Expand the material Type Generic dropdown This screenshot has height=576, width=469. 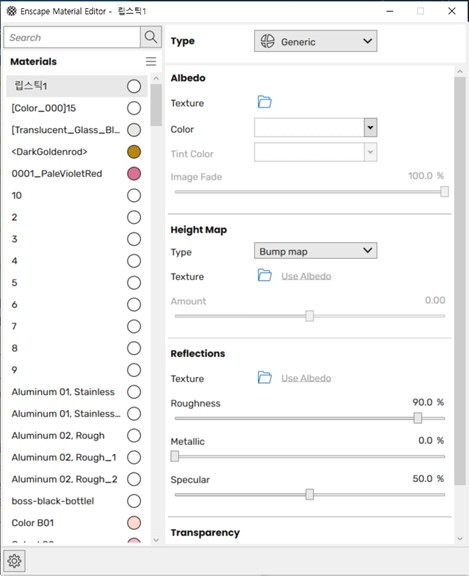click(315, 41)
